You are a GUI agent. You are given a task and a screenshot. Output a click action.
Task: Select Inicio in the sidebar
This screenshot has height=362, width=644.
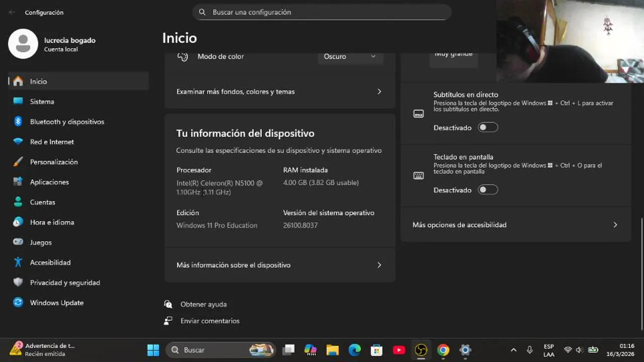coord(78,81)
